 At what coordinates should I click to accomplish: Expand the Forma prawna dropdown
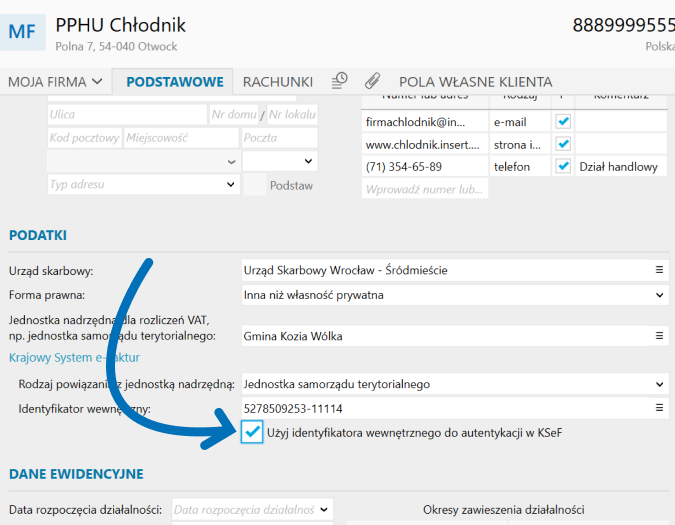tap(659, 295)
